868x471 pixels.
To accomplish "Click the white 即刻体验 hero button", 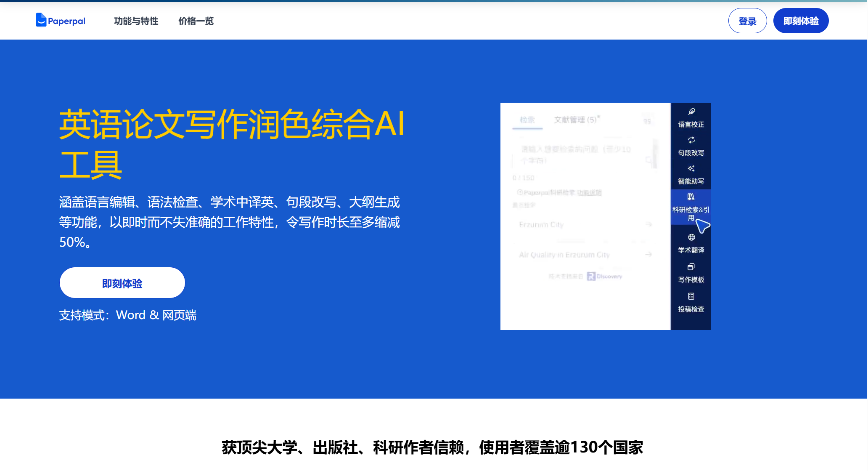I will pos(122,283).
